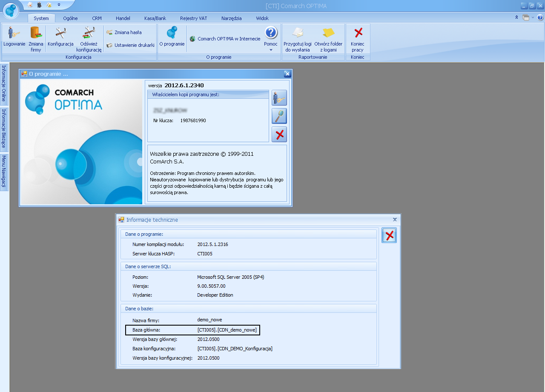545x392 pixels.
Task: Click Informacje techniczne window title icon
Action: tap(121, 220)
